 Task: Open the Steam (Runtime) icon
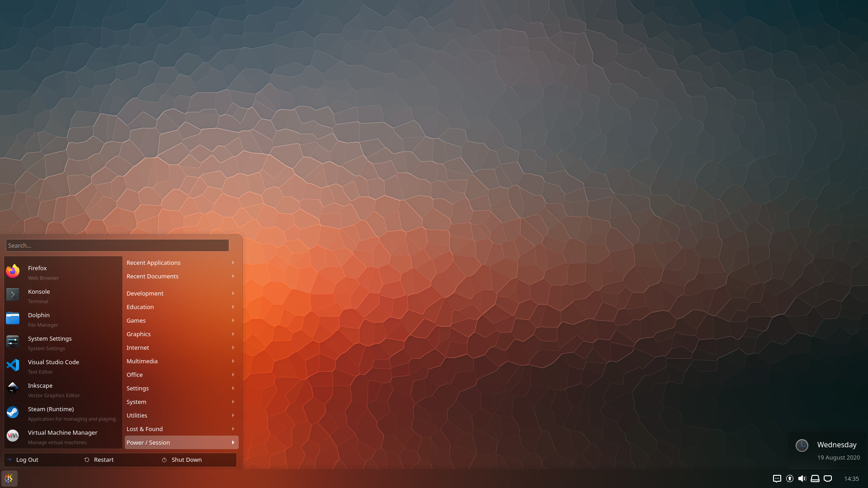13,412
